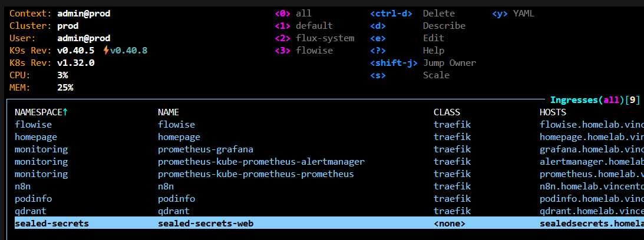Switch to the <1> default namespace
Image resolution: width=644 pixels, height=240 pixels.
click(x=303, y=26)
